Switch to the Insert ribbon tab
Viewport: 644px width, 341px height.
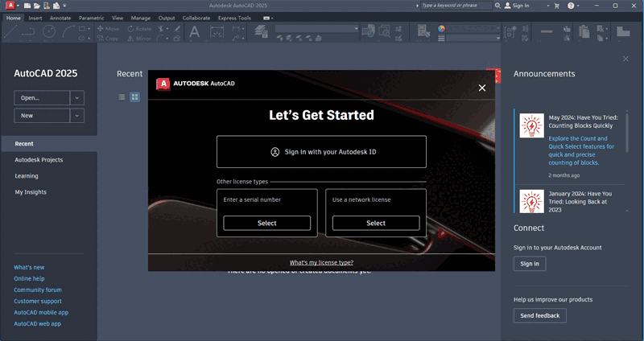35,18
